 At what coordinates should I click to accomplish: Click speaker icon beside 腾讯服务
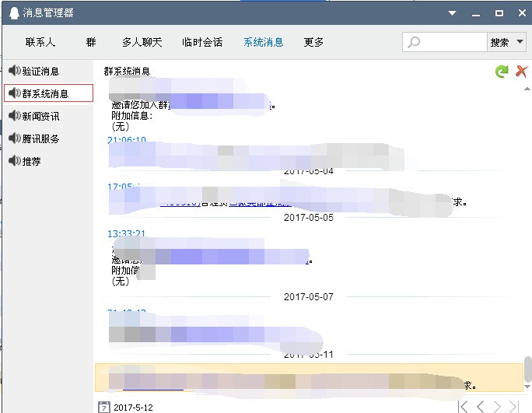(15, 138)
